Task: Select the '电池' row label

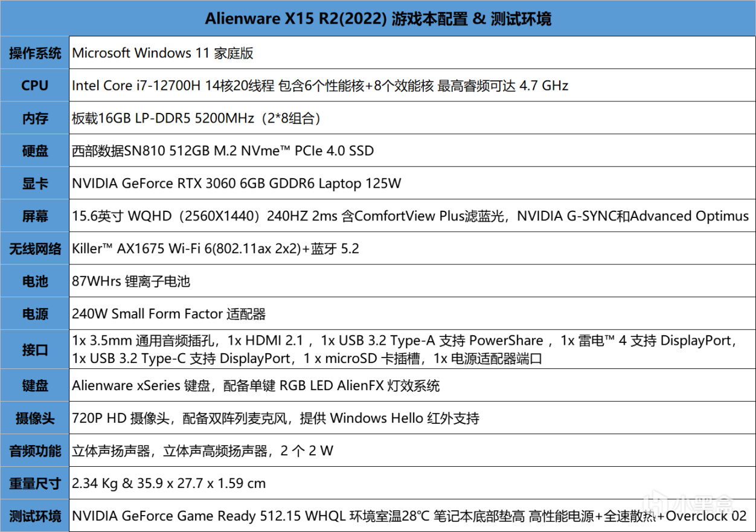Action: [x=34, y=281]
